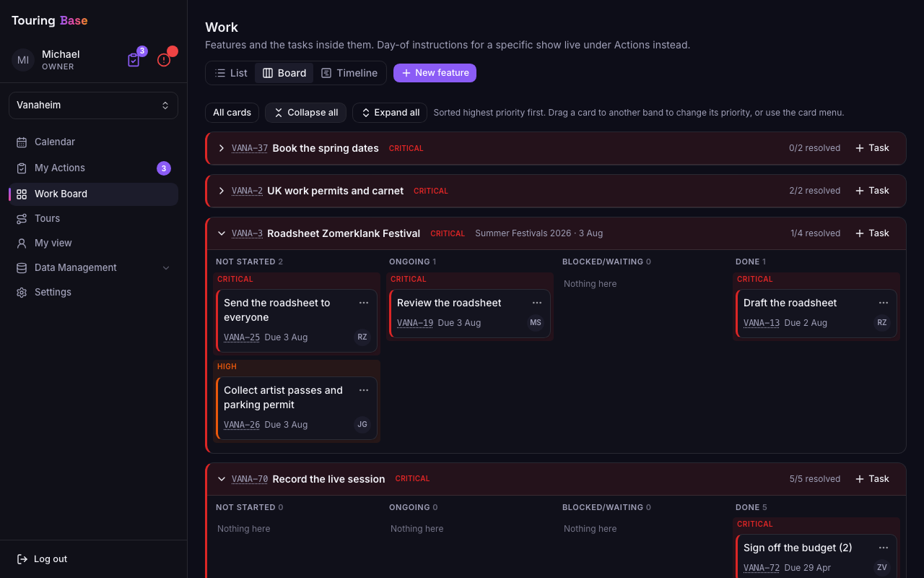Screen dimensions: 924x578
Task: Open My view in the sidebar
Action: [93, 243]
